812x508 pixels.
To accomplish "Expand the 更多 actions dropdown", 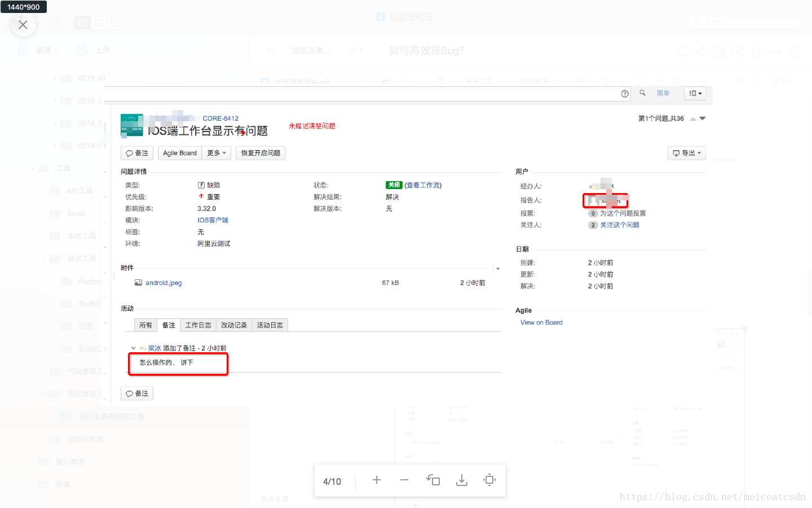I will 217,153.
